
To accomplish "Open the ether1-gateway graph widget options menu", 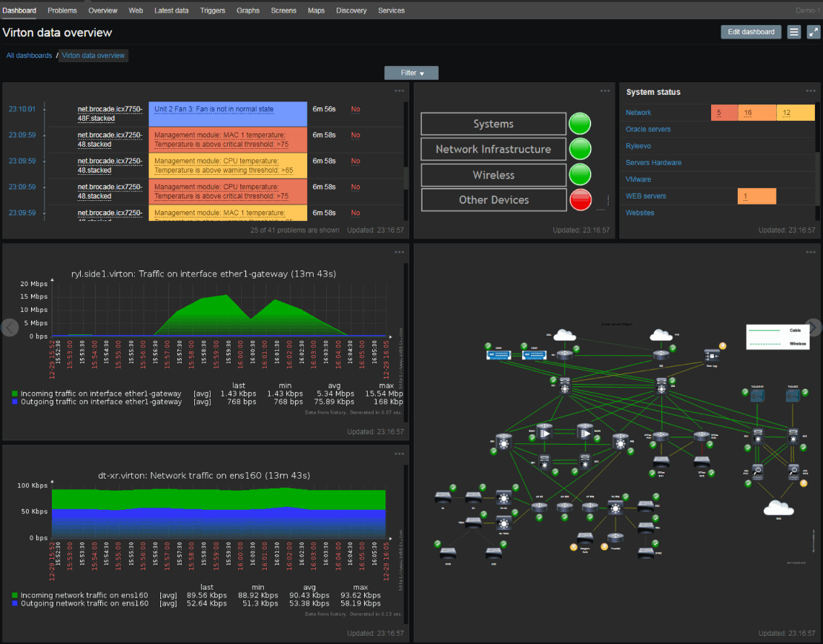I will pyautogui.click(x=400, y=252).
